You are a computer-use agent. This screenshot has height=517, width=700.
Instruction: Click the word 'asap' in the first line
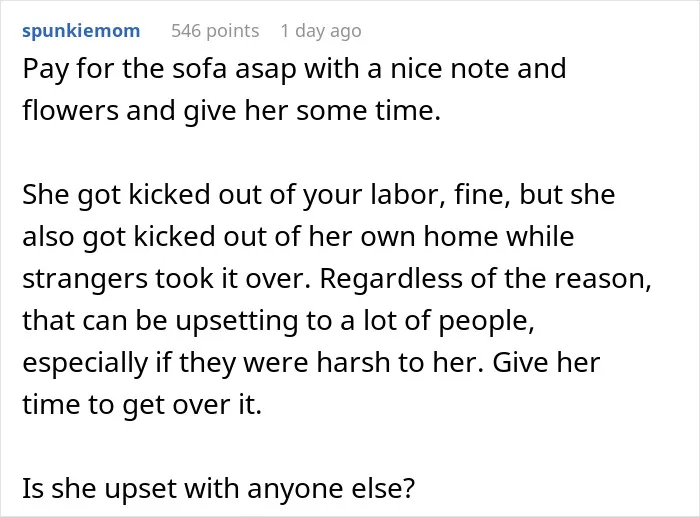[266, 70]
